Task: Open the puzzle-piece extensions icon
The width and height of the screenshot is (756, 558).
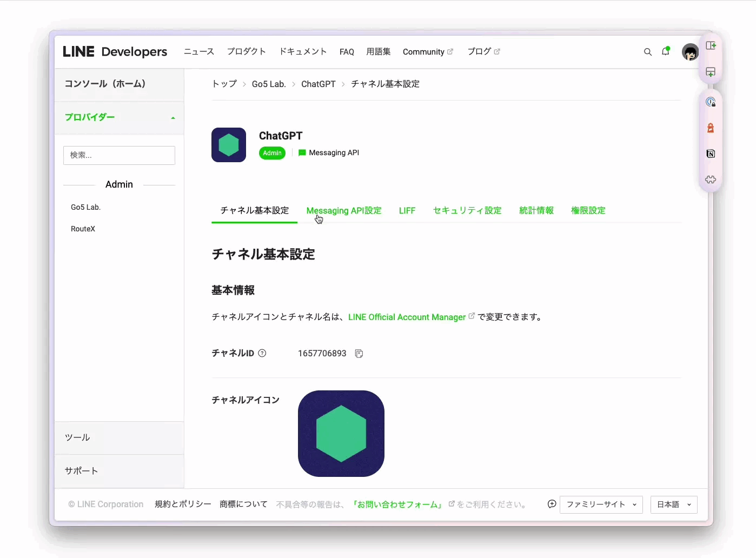Action: click(x=711, y=180)
